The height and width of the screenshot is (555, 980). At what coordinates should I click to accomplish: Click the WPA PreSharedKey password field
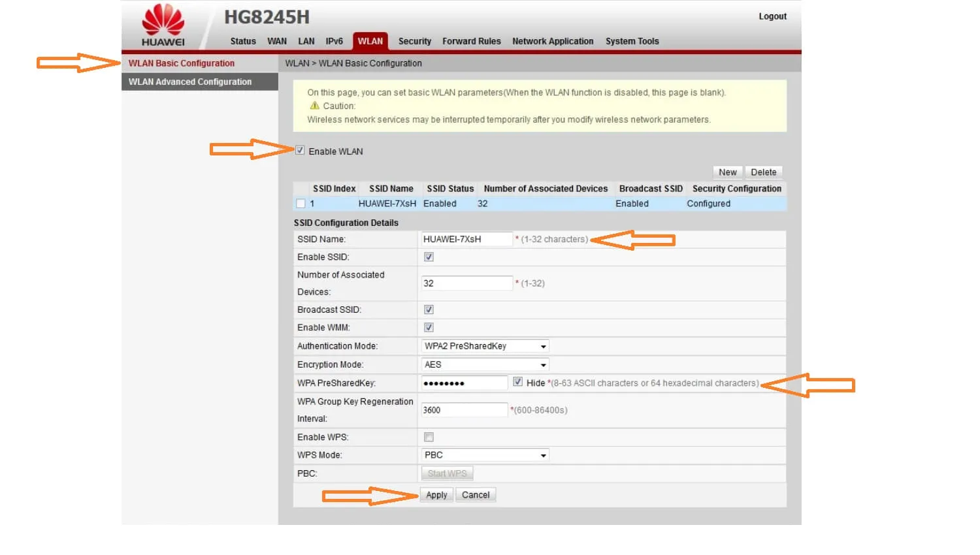click(x=464, y=383)
